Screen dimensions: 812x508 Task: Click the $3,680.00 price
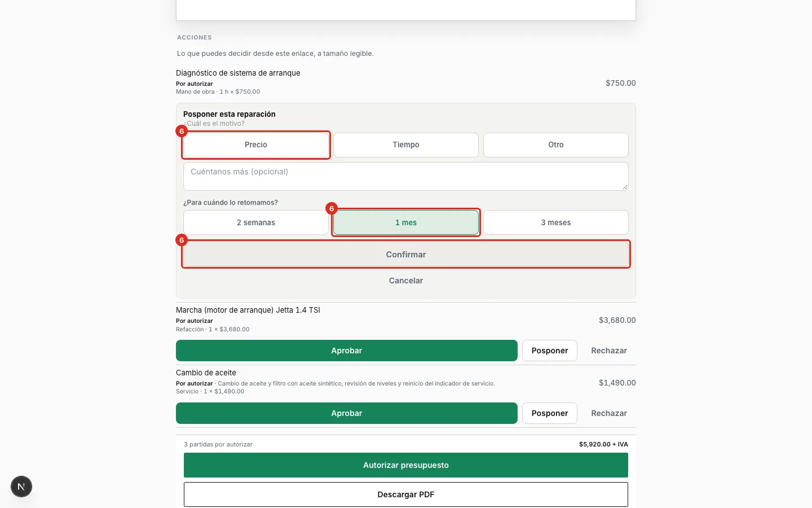(x=617, y=320)
